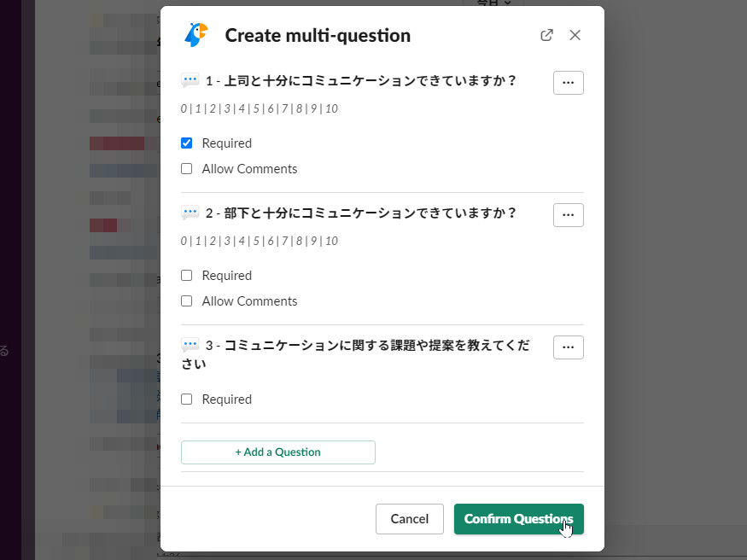Mark question 3 as Required
747x560 pixels.
187,400
